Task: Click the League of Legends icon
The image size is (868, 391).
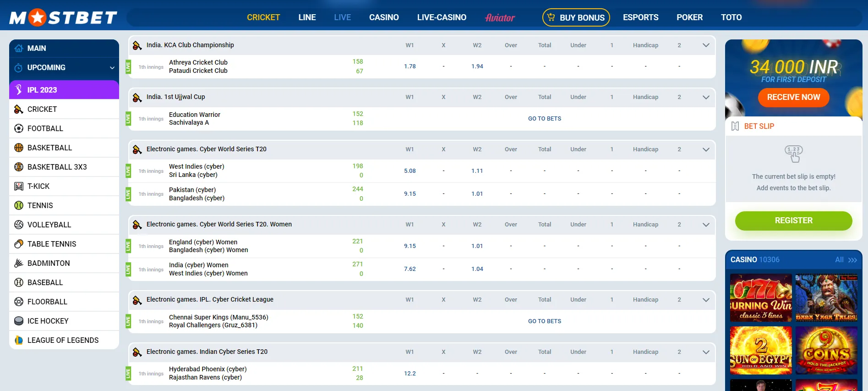Action: [19, 340]
